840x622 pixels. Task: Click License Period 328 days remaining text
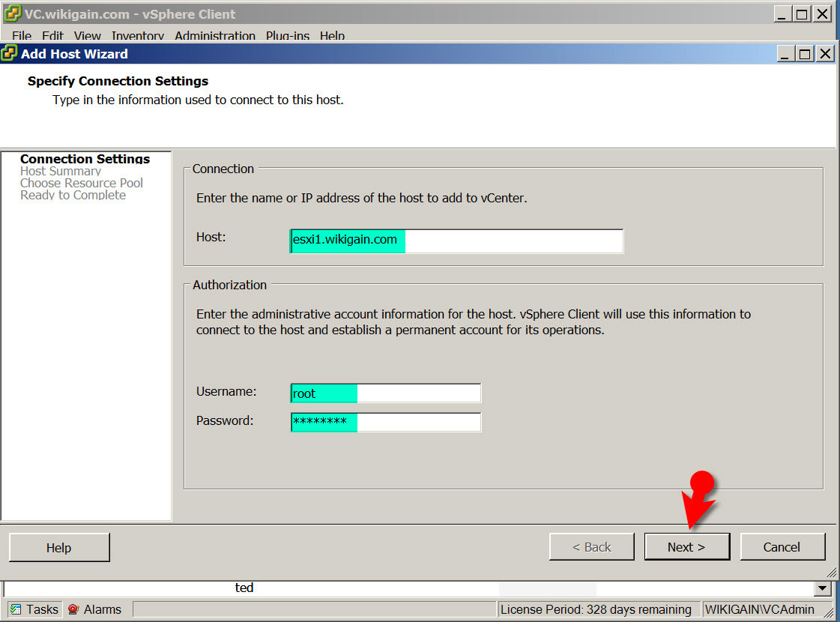click(x=596, y=610)
